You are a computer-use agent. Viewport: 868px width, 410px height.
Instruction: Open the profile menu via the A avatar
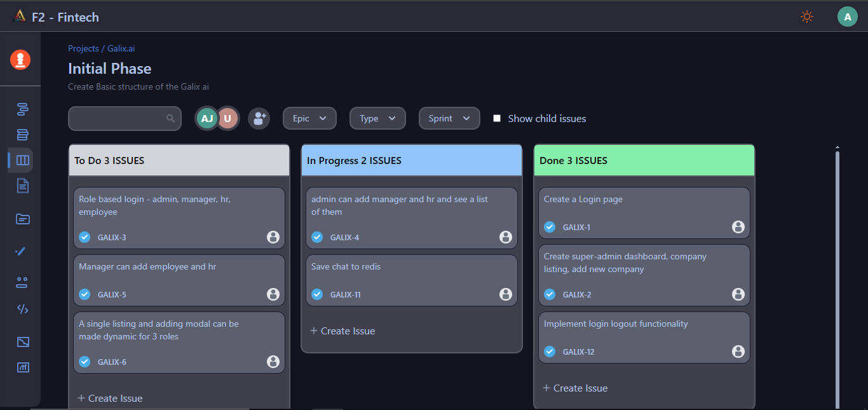click(x=848, y=17)
